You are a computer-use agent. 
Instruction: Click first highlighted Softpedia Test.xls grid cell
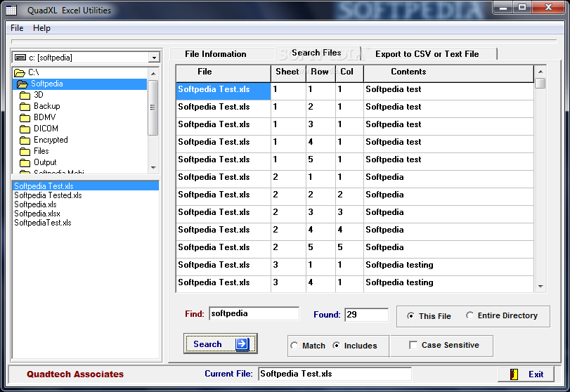click(x=224, y=91)
